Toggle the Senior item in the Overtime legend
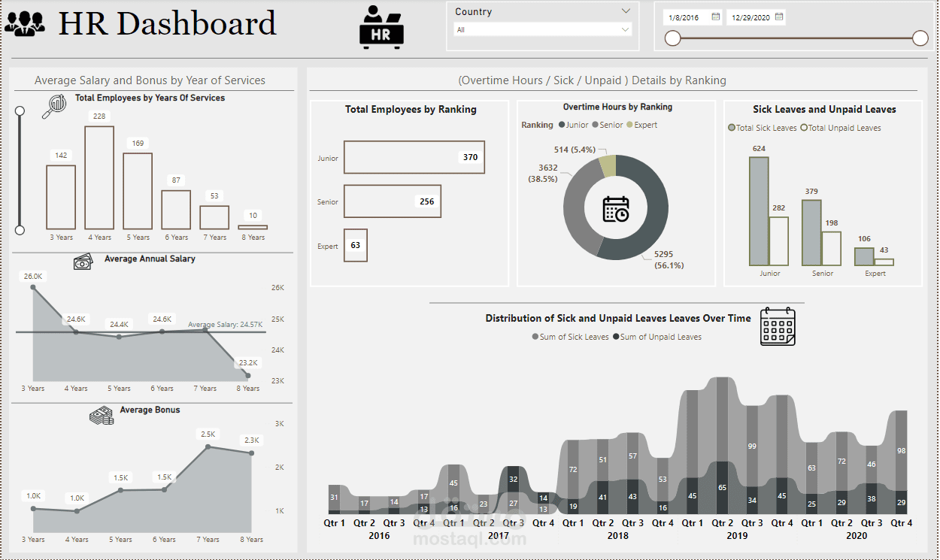Screen dimensions: 940x560 click(606, 126)
